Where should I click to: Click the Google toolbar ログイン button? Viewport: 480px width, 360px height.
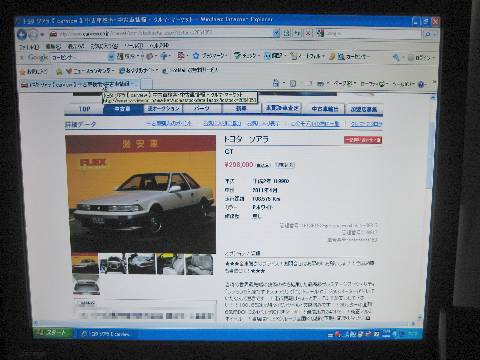[420, 58]
